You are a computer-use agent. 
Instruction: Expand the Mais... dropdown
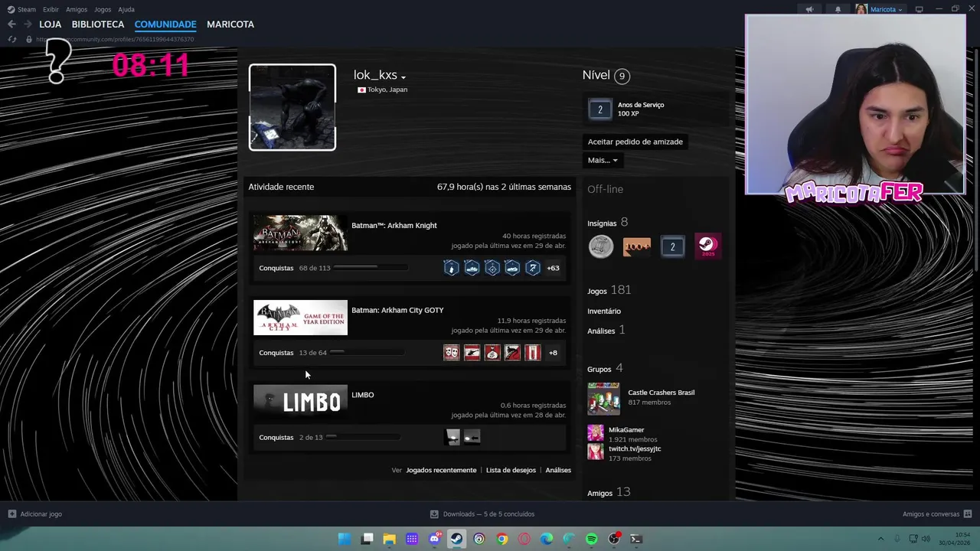tap(603, 160)
